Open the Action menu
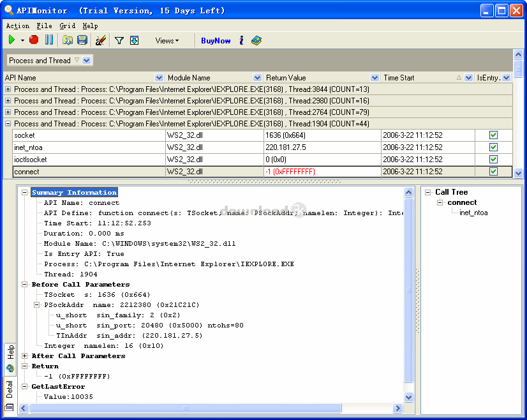 click(17, 26)
